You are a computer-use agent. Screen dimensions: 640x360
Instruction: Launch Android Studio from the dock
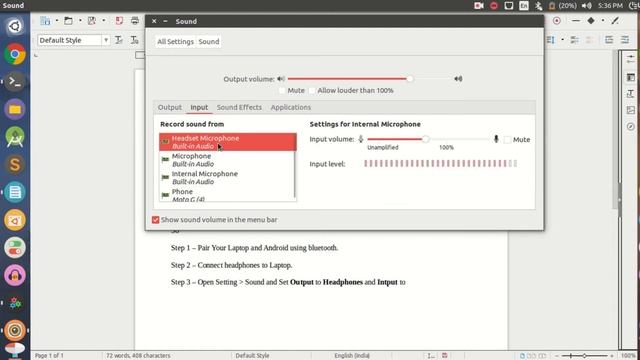[x=15, y=137]
